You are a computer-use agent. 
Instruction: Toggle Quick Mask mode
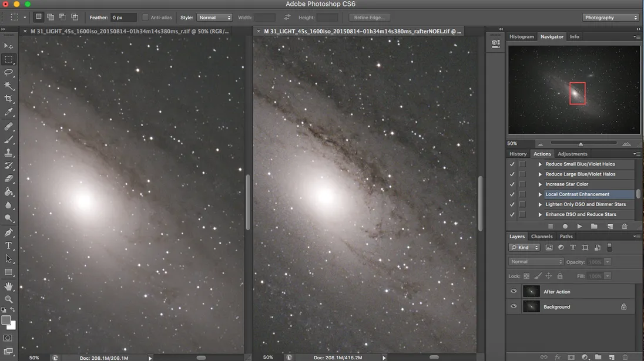[x=8, y=338]
